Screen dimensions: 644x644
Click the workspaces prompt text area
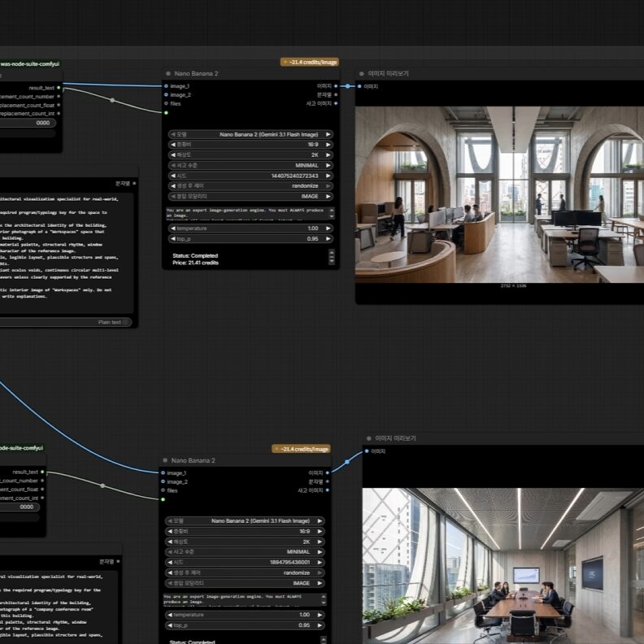pyautogui.click(x=67, y=253)
